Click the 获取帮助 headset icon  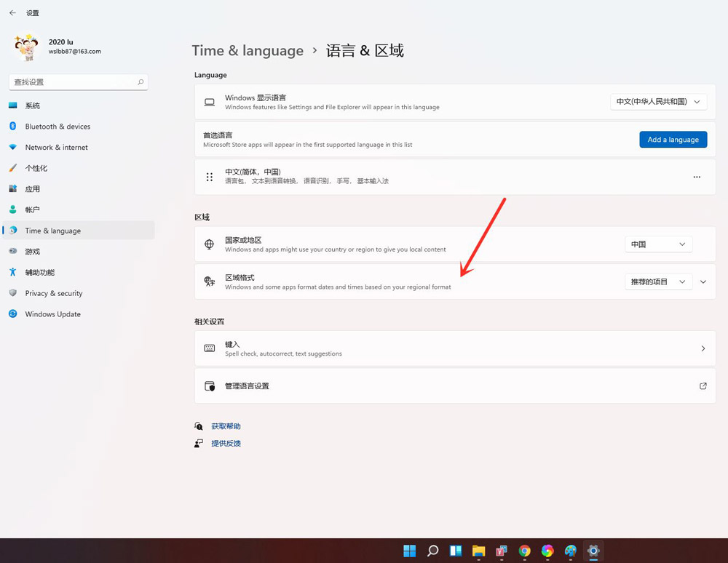point(199,426)
